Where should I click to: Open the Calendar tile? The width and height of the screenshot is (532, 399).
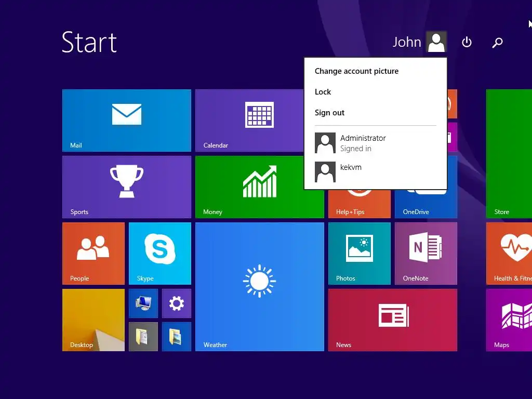249,121
